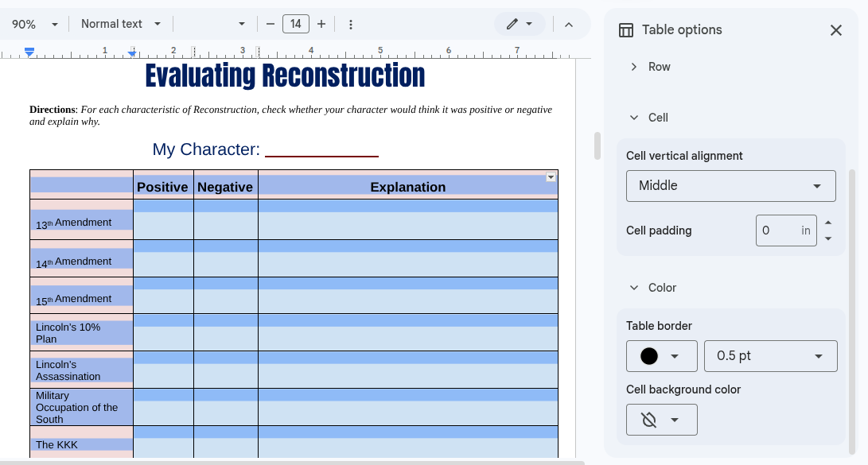
Task: Open the Normal text style dropdown
Action: click(x=121, y=24)
